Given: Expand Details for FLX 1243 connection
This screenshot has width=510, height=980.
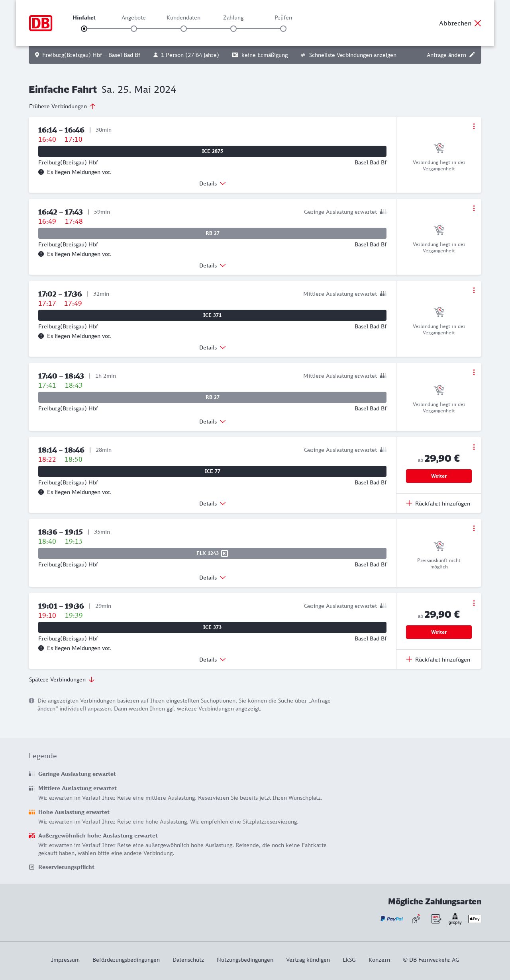Looking at the screenshot, I should [x=212, y=578].
